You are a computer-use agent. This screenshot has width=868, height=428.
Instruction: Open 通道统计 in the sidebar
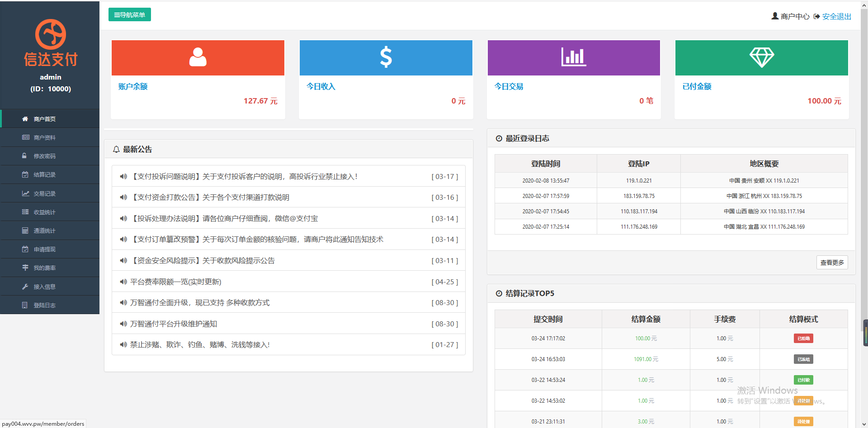pyautogui.click(x=50, y=230)
